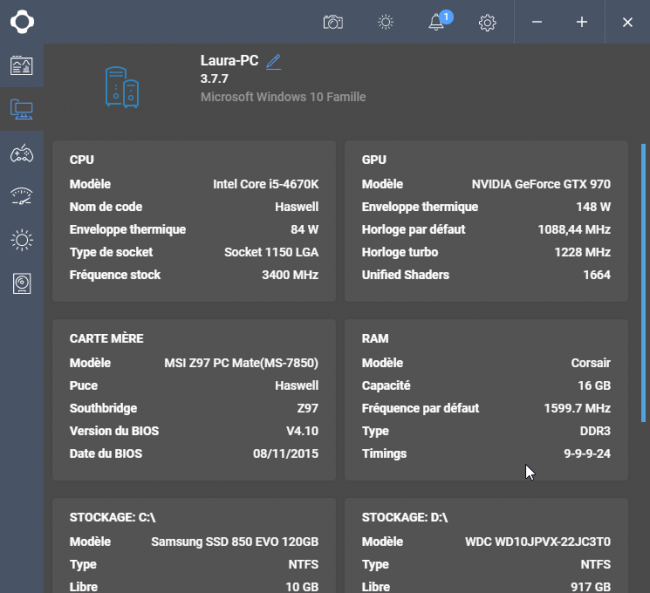
Task: Open the games controller sidebar icon
Action: (x=22, y=153)
